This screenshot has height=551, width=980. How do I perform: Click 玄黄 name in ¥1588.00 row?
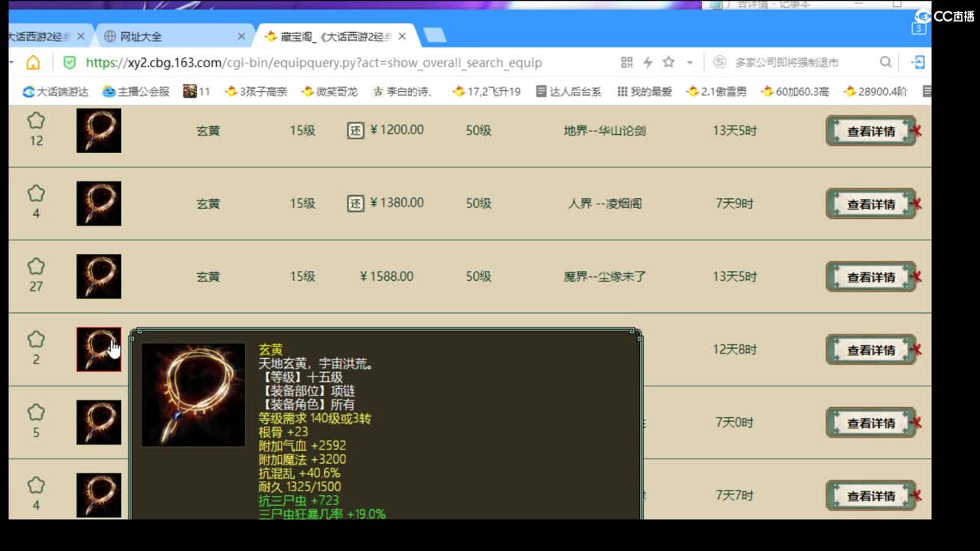(208, 277)
